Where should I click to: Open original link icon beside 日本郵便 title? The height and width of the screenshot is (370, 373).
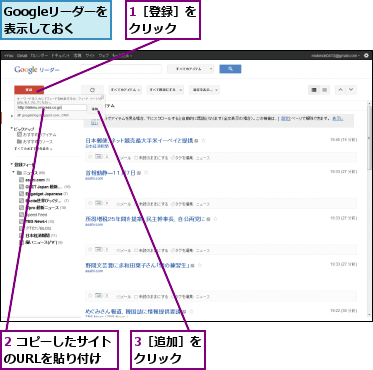[x=196, y=141]
